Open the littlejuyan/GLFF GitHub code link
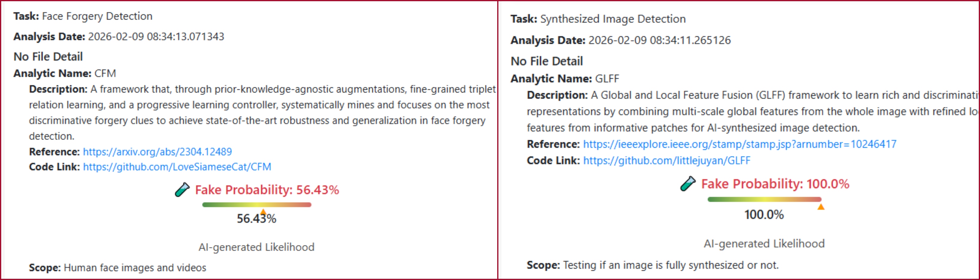Viewport: 980px width, 280px height. [x=667, y=161]
